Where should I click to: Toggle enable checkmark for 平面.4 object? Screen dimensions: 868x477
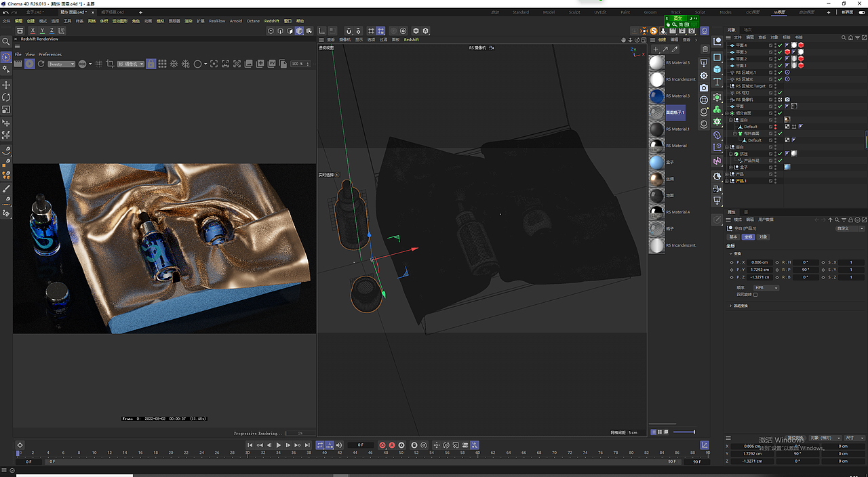pos(780,45)
